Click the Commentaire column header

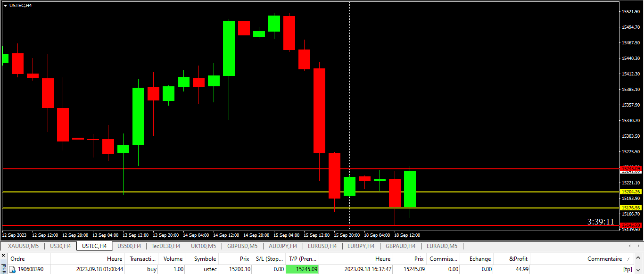point(583,259)
